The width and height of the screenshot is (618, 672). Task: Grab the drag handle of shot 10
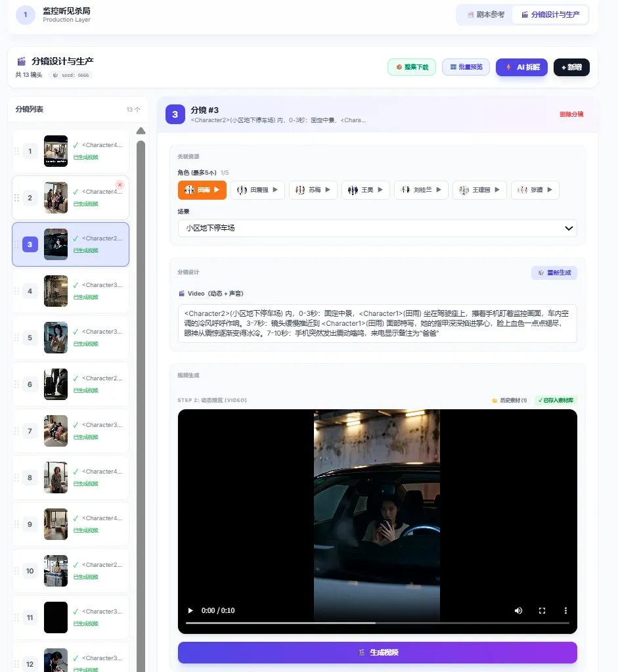(16, 571)
